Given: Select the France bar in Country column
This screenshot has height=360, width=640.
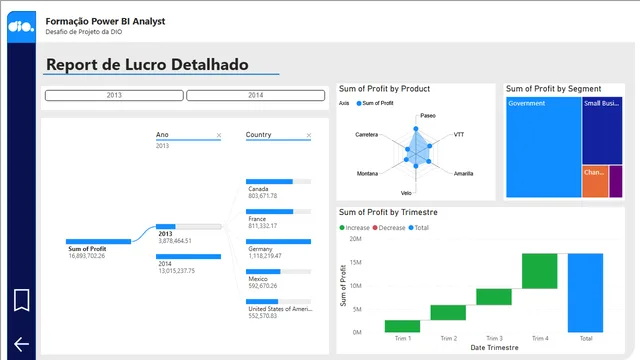Looking at the screenshot, I should point(278,211).
